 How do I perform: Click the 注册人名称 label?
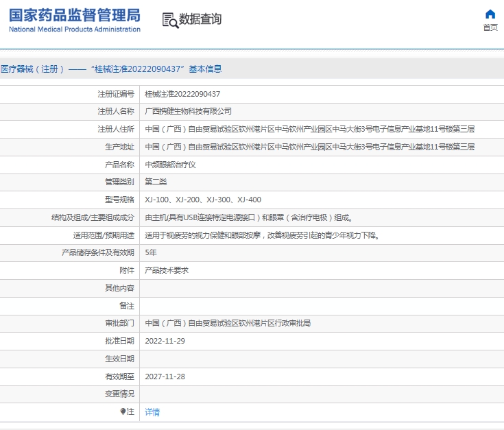pyautogui.click(x=116, y=112)
